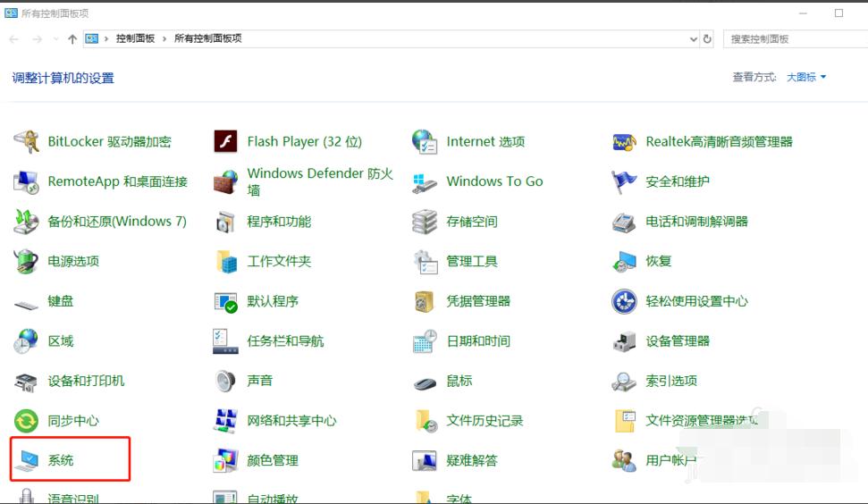Open the Flash Player (32 位) icon
Image resolution: width=868 pixels, height=504 pixels.
[225, 141]
